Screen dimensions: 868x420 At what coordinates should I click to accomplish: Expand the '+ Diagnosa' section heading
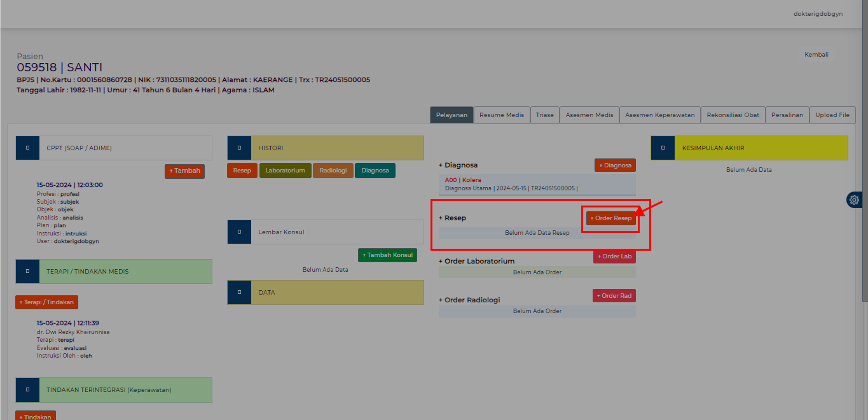(x=458, y=165)
